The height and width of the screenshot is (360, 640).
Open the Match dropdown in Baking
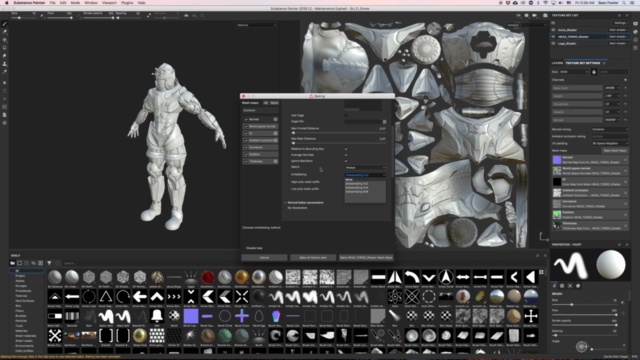tap(365, 167)
